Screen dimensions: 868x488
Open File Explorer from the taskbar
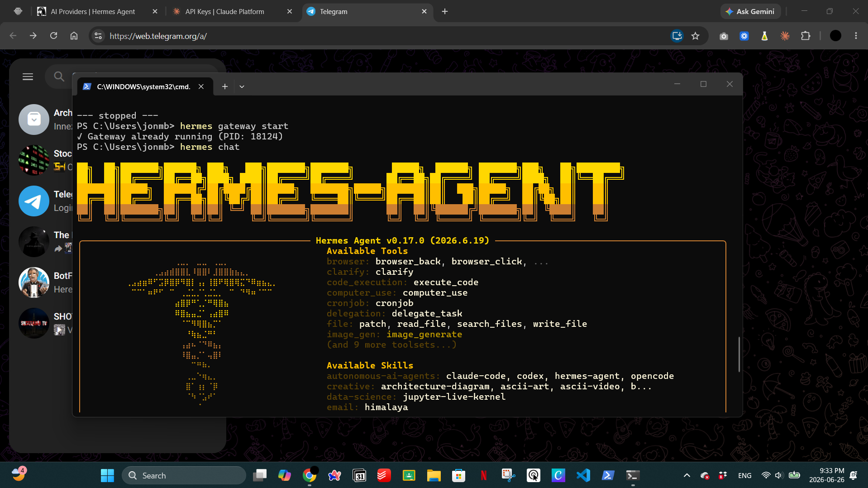434,475
